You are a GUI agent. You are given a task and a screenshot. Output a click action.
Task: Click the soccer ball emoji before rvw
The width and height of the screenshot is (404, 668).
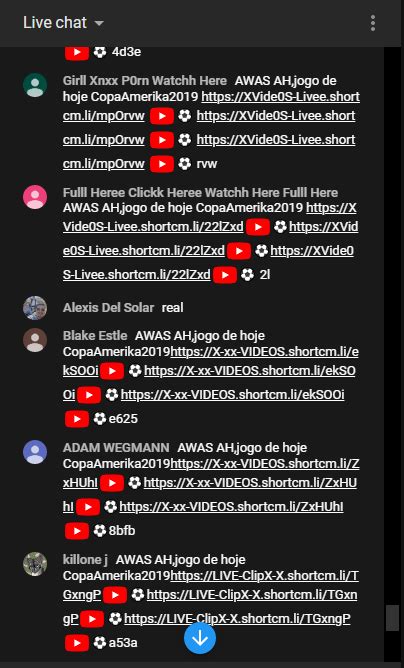(185, 164)
